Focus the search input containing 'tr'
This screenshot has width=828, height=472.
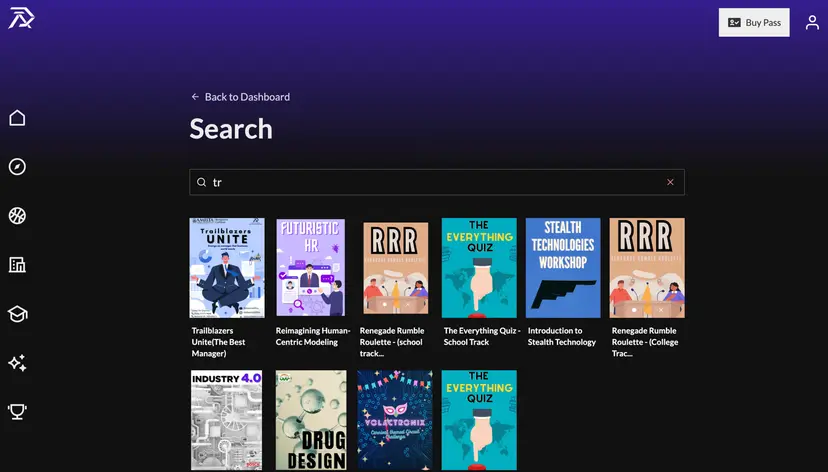coord(437,182)
